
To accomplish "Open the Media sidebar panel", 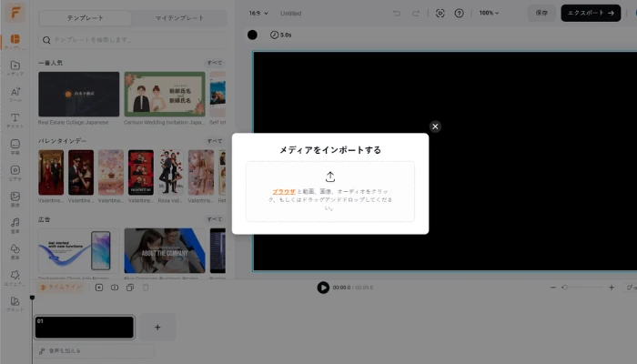I will click(x=15, y=68).
